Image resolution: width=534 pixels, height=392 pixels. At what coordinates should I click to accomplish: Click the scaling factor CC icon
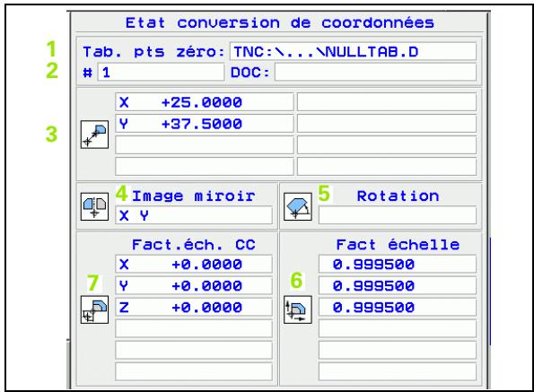94,309
